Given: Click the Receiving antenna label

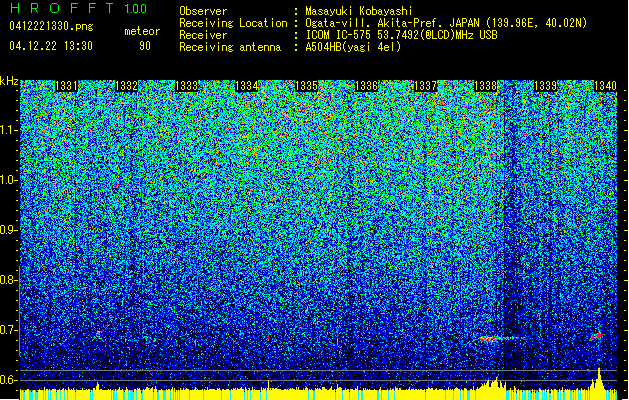Looking at the screenshot, I should click(230, 47).
